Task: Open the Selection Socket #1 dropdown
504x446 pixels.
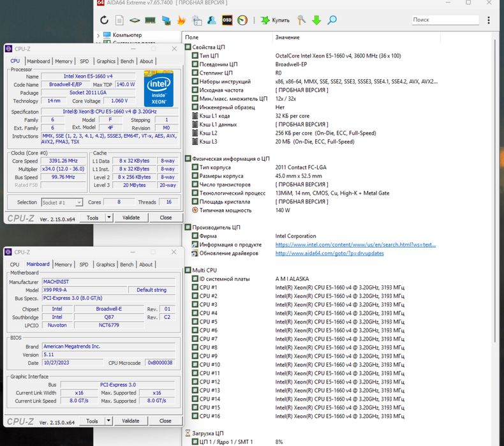Action: pos(78,202)
